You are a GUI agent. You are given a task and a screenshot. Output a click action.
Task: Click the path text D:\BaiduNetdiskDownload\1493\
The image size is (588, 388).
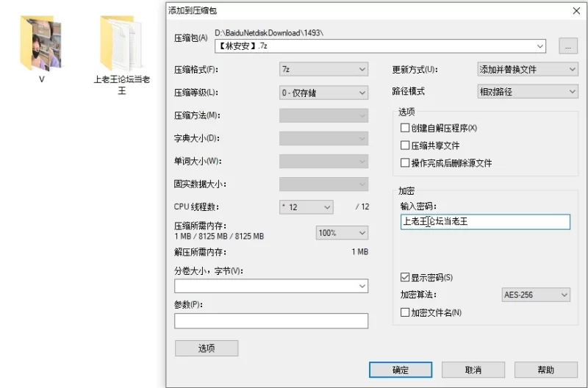pyautogui.click(x=269, y=33)
